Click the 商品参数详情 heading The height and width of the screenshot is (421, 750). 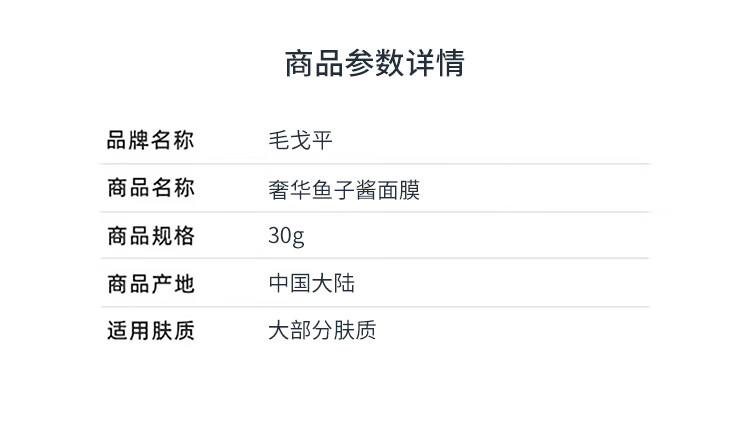click(x=374, y=64)
